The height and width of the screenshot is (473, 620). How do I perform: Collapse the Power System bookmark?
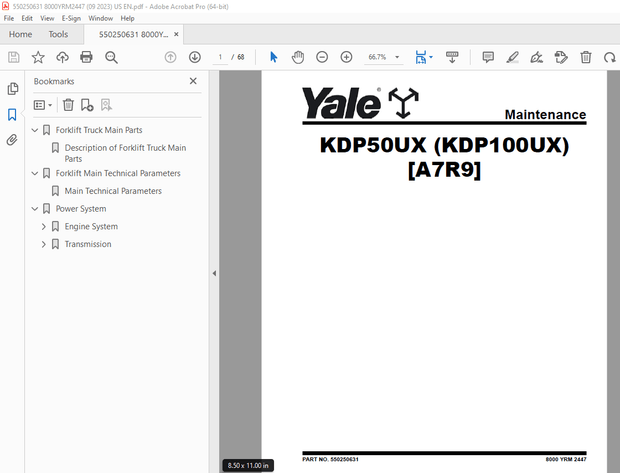pyautogui.click(x=35, y=208)
